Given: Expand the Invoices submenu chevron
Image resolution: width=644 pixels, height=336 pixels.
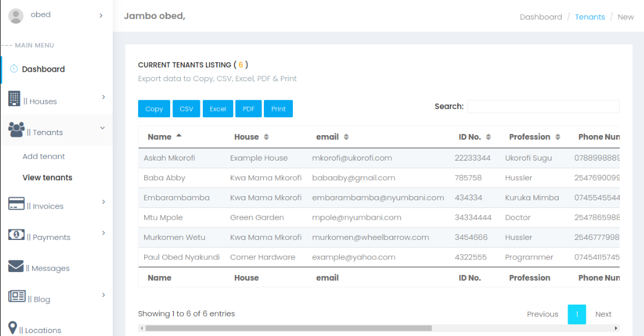Looking at the screenshot, I should point(103,202).
